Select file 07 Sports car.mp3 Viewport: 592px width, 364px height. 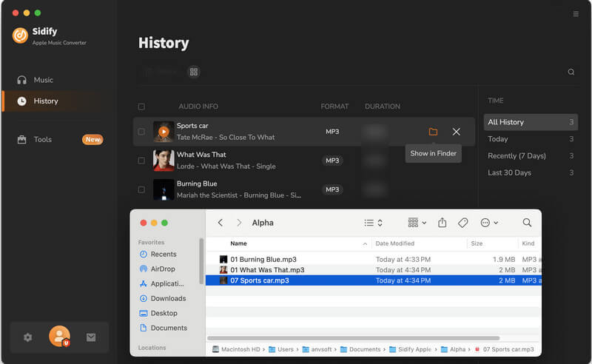tap(374, 280)
